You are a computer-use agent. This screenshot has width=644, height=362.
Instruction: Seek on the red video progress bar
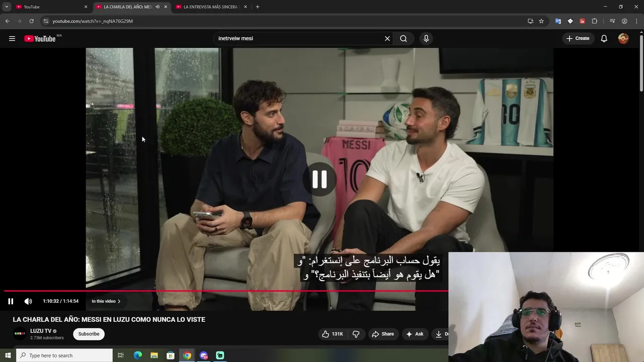226,291
